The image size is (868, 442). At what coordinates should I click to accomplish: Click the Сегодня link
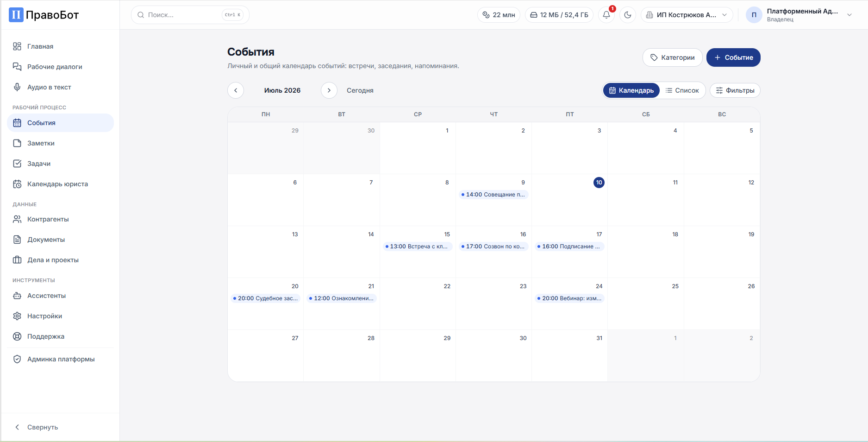point(360,90)
